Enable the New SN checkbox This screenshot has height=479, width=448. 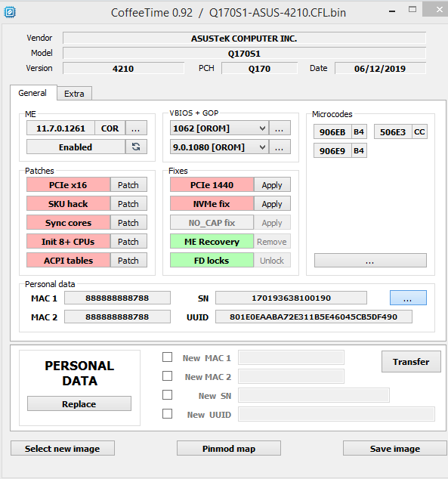pos(168,395)
